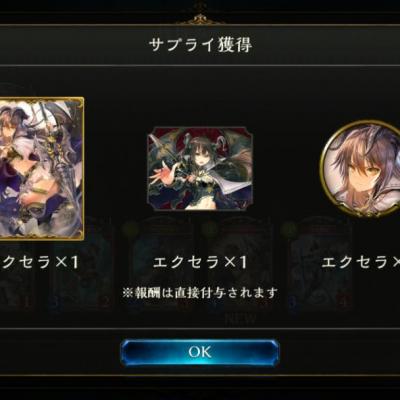Tap the gold ornament at the dialog top
Viewport: 400px width, 400px height.
(200, 15)
